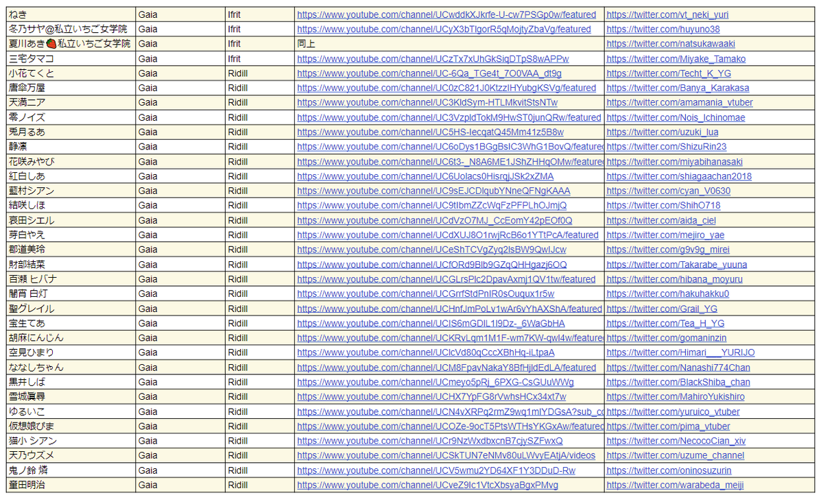This screenshot has height=504, width=823.
Task: Open the Twitter link Grail_YG
Action: 662,309
